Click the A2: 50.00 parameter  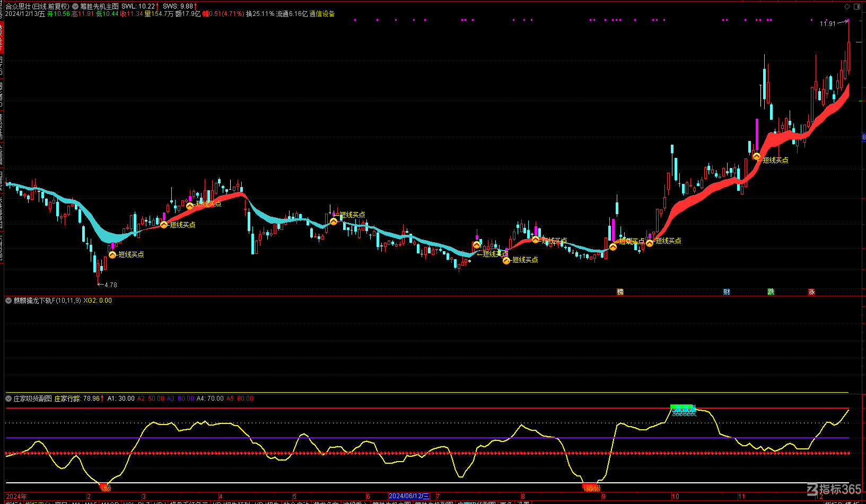pos(151,399)
